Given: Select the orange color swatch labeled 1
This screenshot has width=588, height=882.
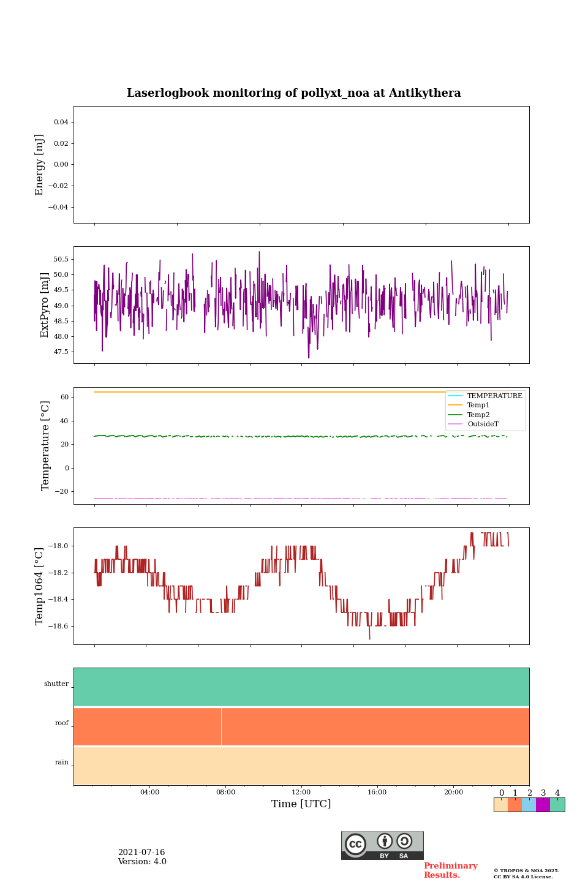Looking at the screenshot, I should pyautogui.click(x=514, y=805).
